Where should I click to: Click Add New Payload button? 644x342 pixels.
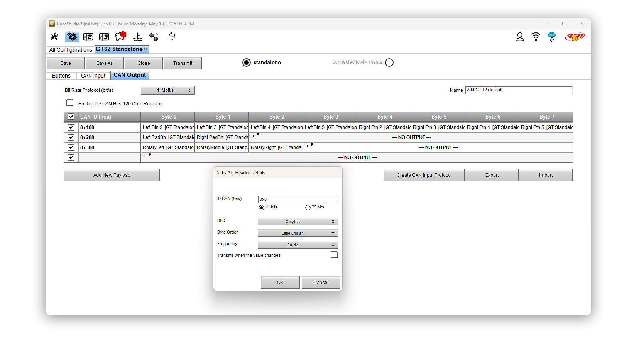click(112, 175)
